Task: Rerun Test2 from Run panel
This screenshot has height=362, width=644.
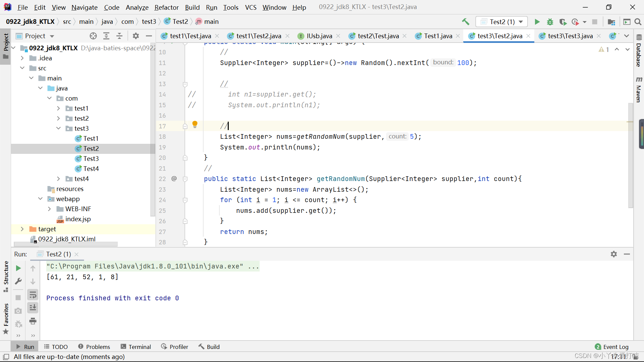Action: (18, 268)
